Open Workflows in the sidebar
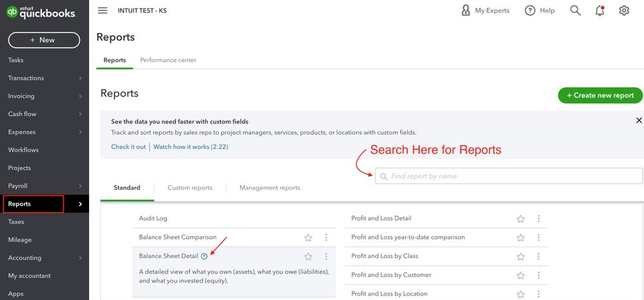The image size is (644, 300). [23, 150]
